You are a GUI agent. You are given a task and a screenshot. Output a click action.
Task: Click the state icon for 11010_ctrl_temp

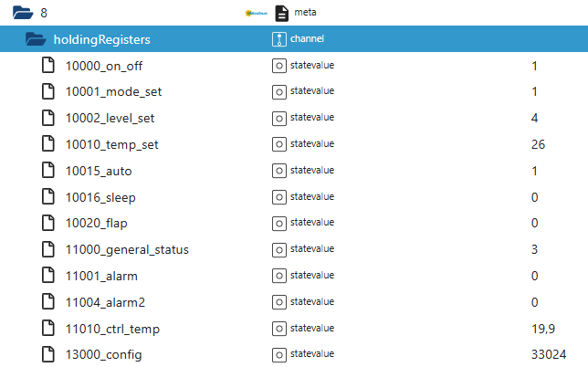[279, 328]
